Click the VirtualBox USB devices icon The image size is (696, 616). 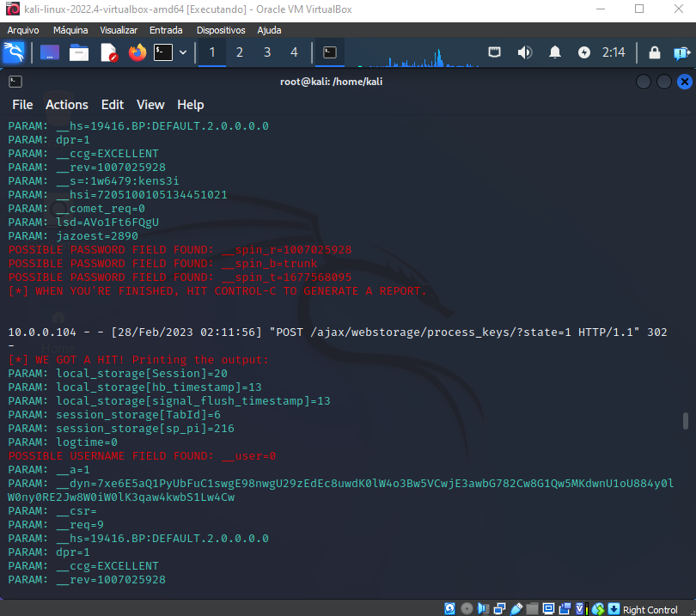coord(516,609)
